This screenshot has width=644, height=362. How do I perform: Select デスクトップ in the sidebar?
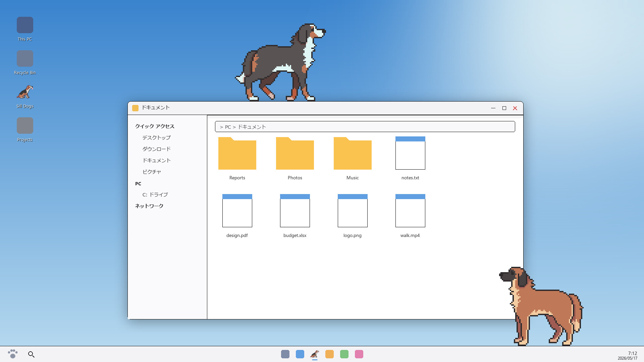156,138
